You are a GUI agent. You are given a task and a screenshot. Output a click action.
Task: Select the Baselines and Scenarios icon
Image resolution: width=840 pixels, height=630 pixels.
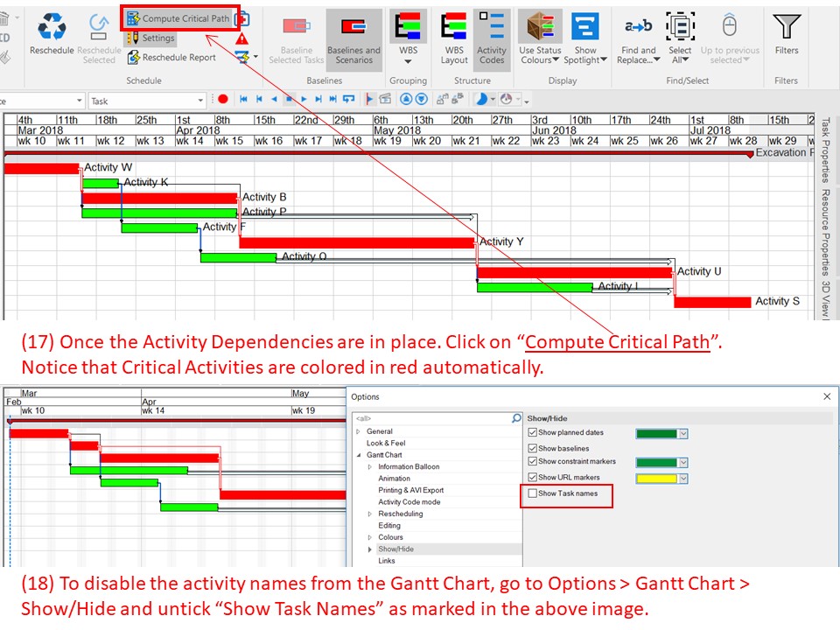pyautogui.click(x=353, y=35)
